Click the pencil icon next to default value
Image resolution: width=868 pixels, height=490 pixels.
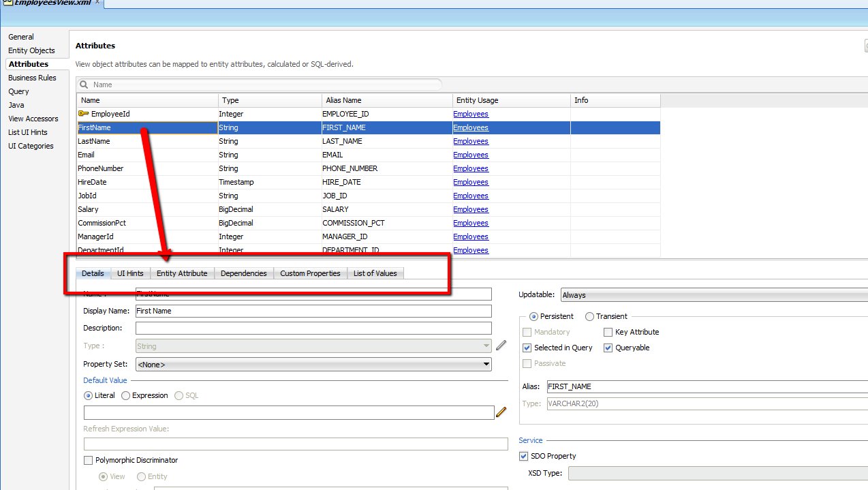501,412
